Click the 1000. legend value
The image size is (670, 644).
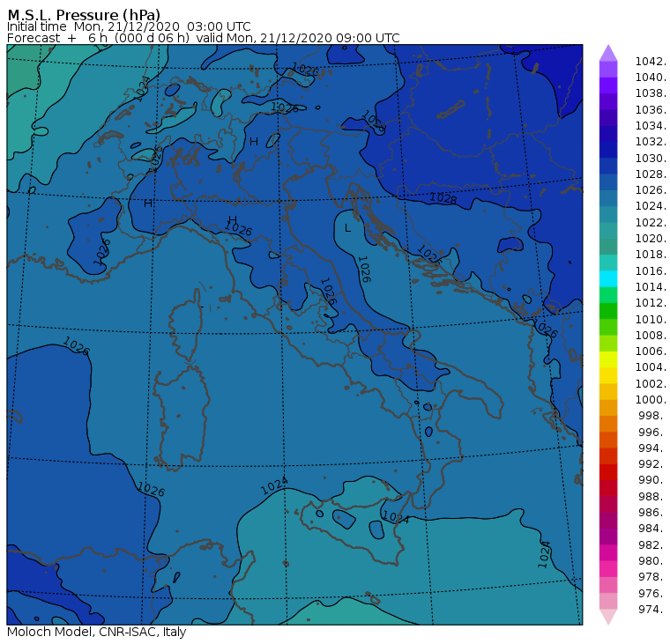point(651,400)
